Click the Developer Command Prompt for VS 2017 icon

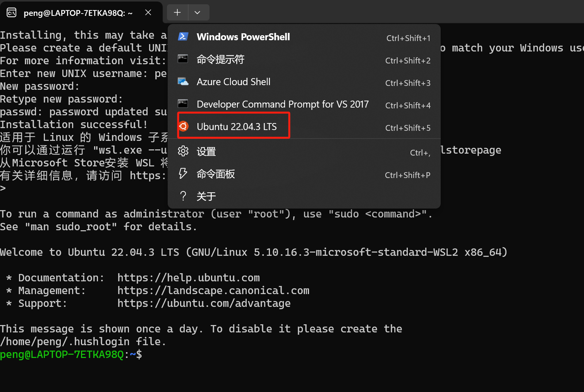183,104
